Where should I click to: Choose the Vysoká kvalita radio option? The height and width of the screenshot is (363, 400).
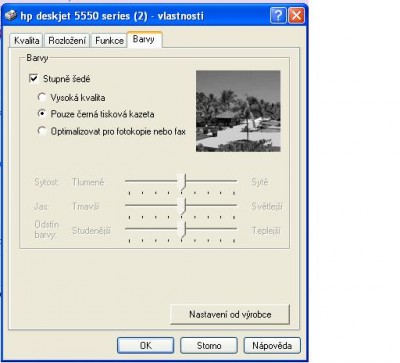tap(42, 97)
